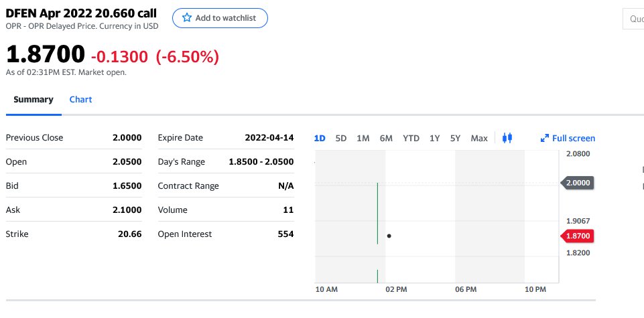644x318 pixels.
Task: Select the 1D chart range
Action: [x=320, y=139]
